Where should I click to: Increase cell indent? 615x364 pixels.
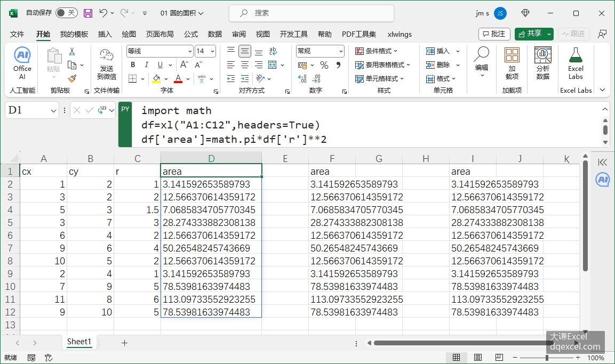coord(245,79)
